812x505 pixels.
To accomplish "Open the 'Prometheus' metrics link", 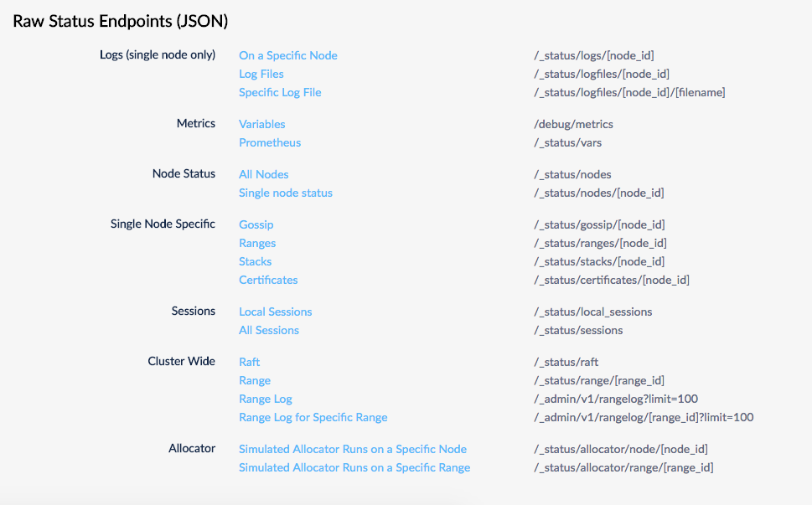I will [x=269, y=142].
